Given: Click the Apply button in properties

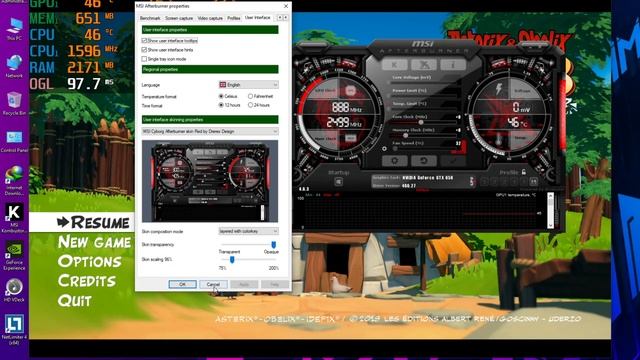Looking at the screenshot, I should click(244, 284).
